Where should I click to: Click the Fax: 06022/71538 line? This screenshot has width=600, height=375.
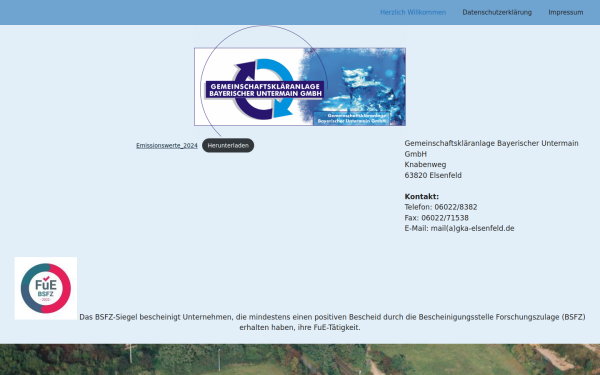pyautogui.click(x=437, y=218)
